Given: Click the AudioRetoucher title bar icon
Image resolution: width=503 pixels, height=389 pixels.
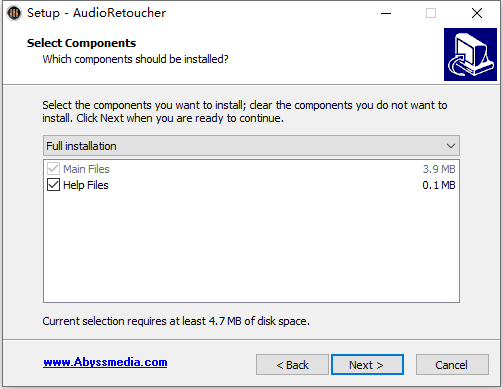Looking at the screenshot, I should (x=14, y=13).
